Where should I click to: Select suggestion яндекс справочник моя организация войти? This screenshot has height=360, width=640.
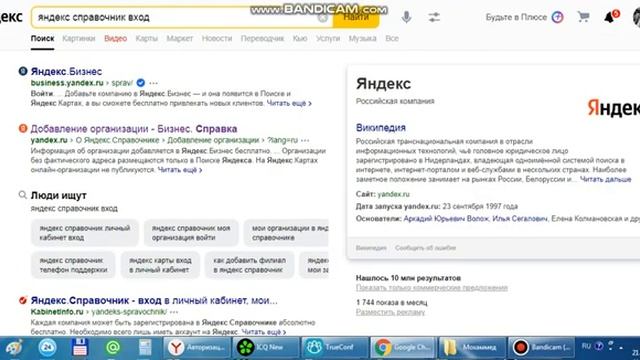pyautogui.click(x=191, y=233)
